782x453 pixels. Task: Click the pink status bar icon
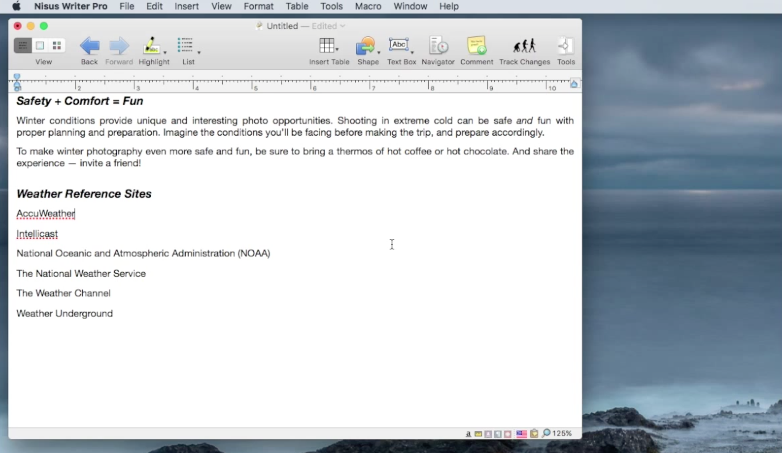click(508, 434)
